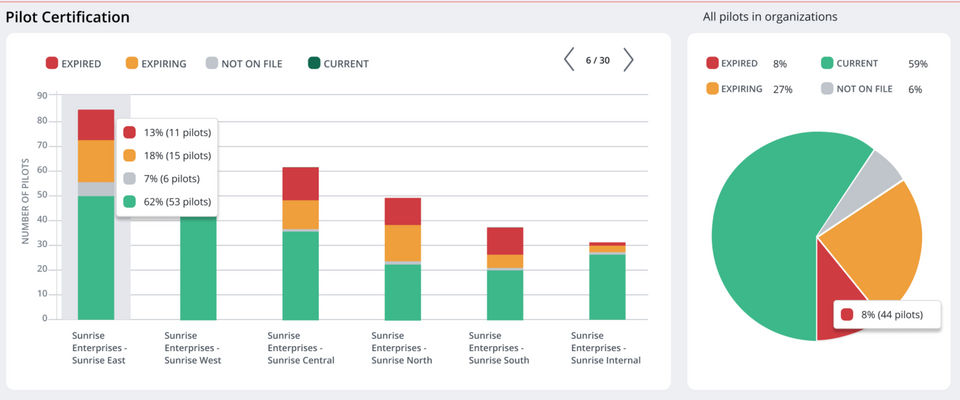This screenshot has width=960, height=400.
Task: Click the Sunrise Internal bar
Action: pyautogui.click(x=607, y=281)
